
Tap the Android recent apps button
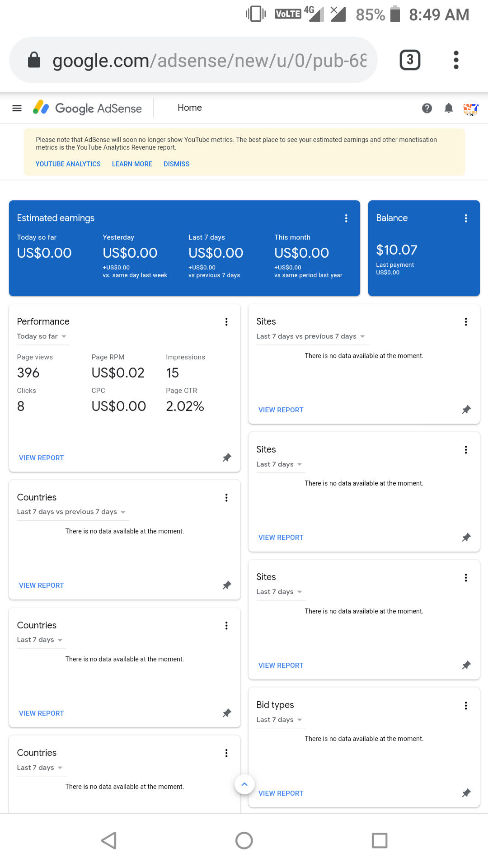(x=380, y=840)
